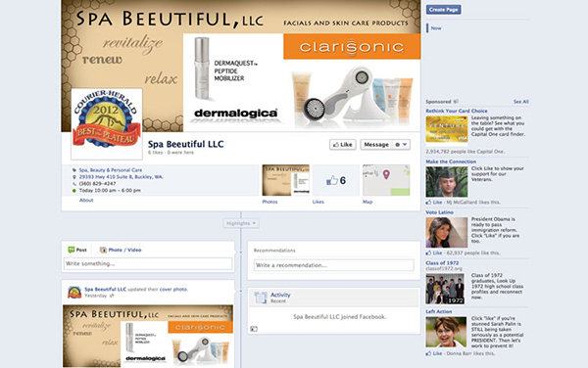This screenshot has height=368, width=588.
Task: Click the Like button for Spa Beeutiful
Action: click(343, 145)
